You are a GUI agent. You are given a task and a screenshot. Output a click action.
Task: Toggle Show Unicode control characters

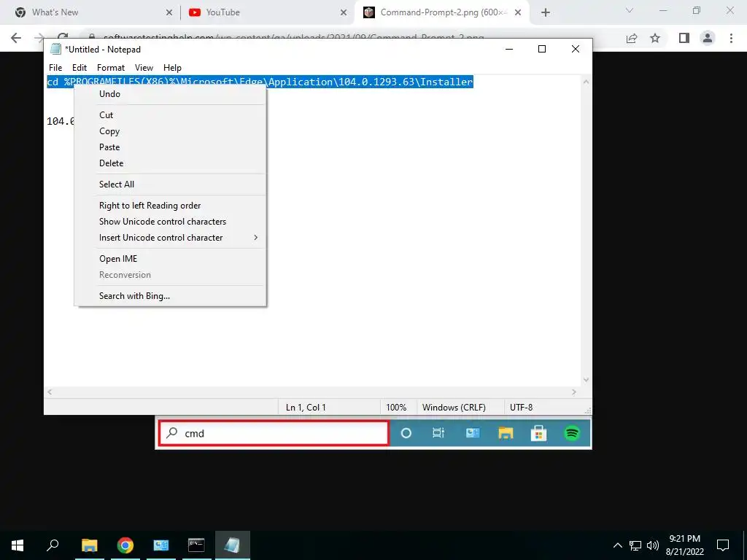[x=171, y=222]
